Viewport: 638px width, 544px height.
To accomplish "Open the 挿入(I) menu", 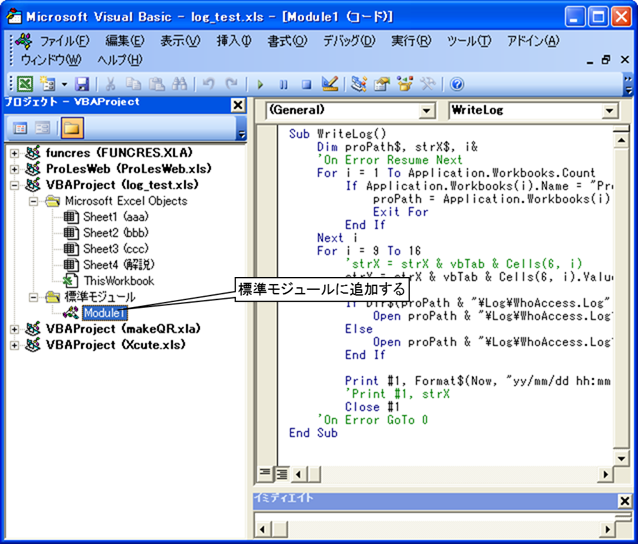I will point(234,41).
